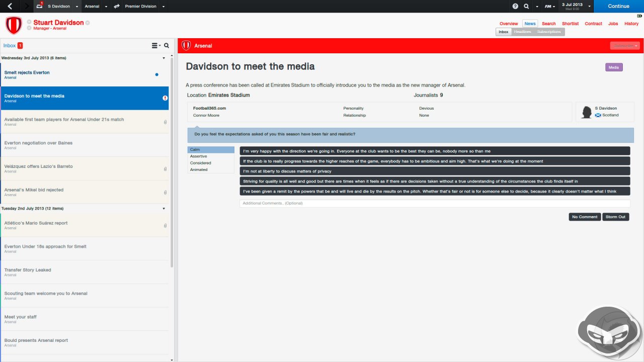Click paperclip on Velázquez offers Lazio's Barreto

coord(165,169)
